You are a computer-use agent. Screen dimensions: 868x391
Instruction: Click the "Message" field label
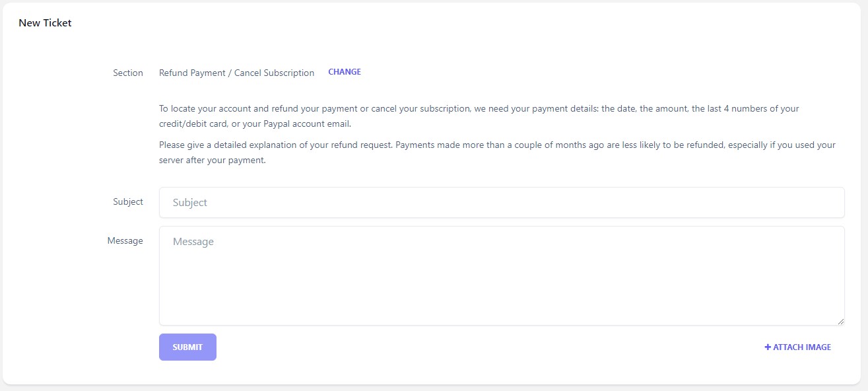point(125,241)
